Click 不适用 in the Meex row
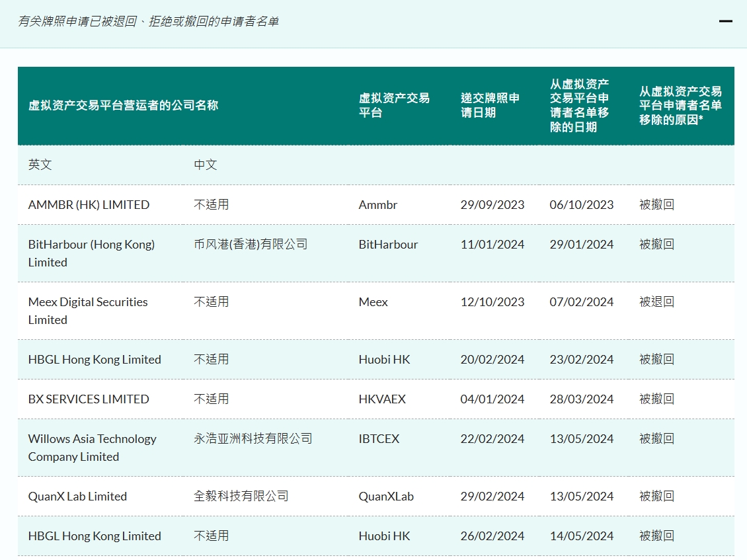The width and height of the screenshot is (747, 560). coord(211,301)
